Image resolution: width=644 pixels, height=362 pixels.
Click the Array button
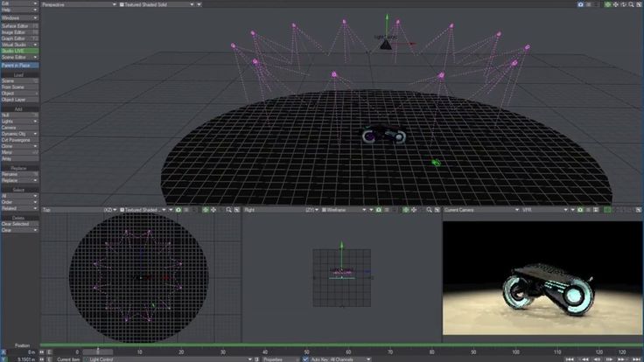point(19,158)
